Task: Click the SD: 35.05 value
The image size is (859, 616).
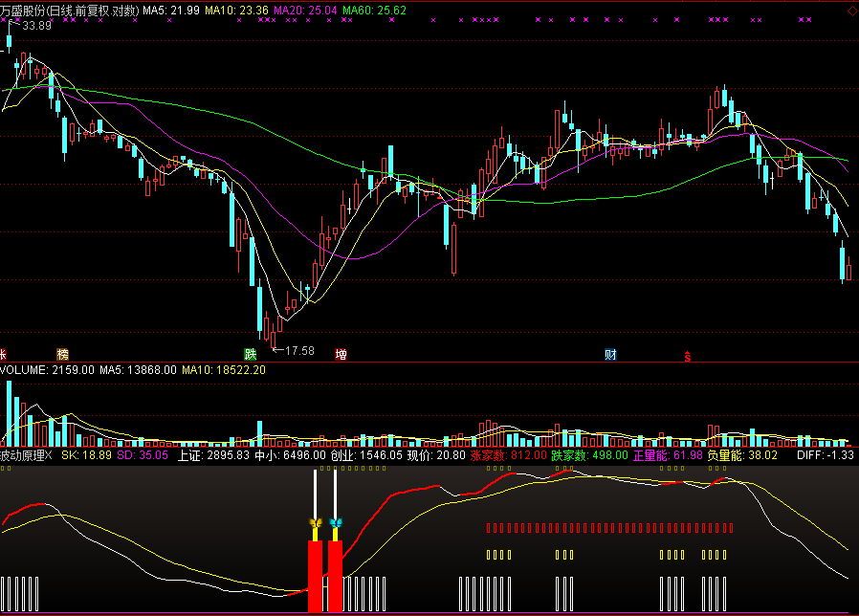Action: 143,455
